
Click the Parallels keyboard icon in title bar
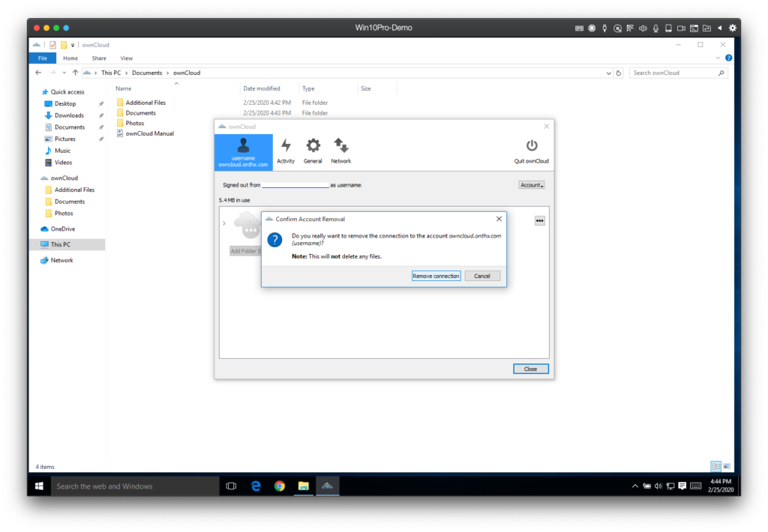(579, 28)
